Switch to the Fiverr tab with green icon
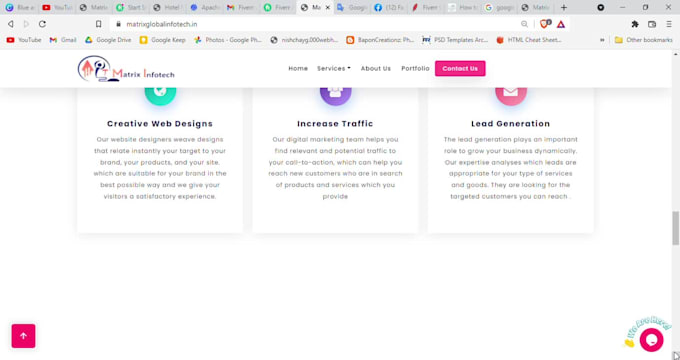 point(279,7)
